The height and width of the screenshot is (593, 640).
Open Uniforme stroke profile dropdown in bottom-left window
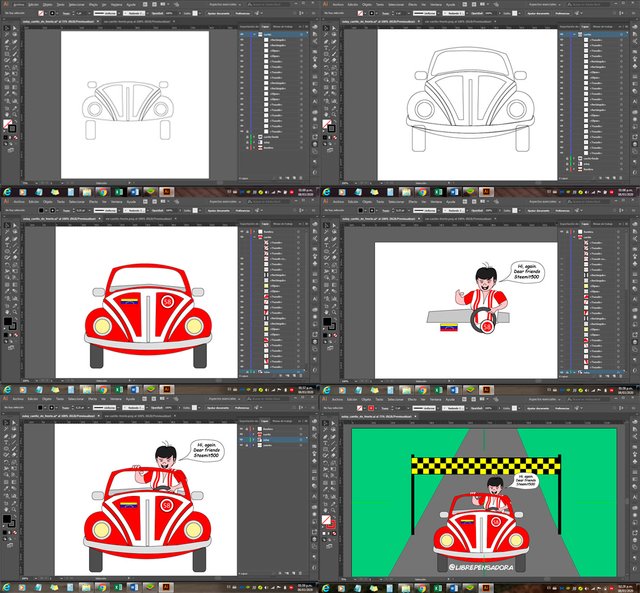tap(119, 407)
